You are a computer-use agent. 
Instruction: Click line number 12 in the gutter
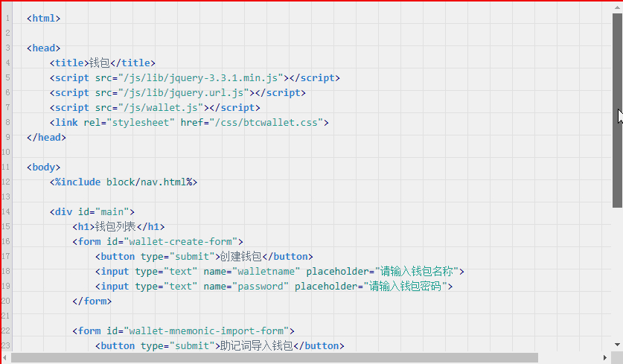point(7,182)
